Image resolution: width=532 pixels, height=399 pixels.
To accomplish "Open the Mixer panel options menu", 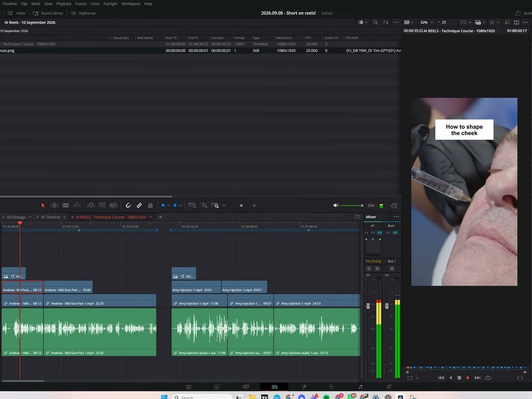I will point(396,217).
